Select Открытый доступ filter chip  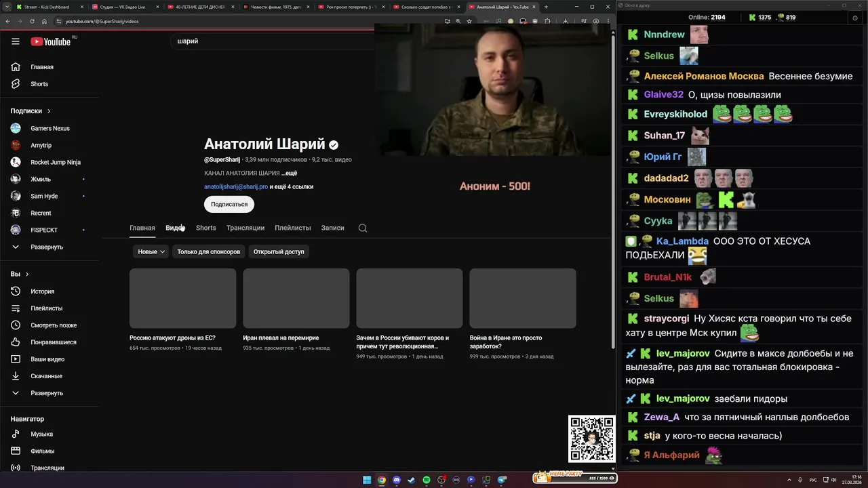coord(279,251)
